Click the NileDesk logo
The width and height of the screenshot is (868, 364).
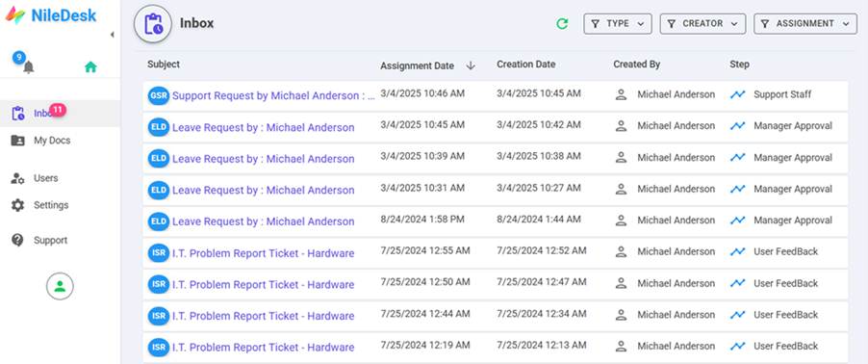coord(51,15)
